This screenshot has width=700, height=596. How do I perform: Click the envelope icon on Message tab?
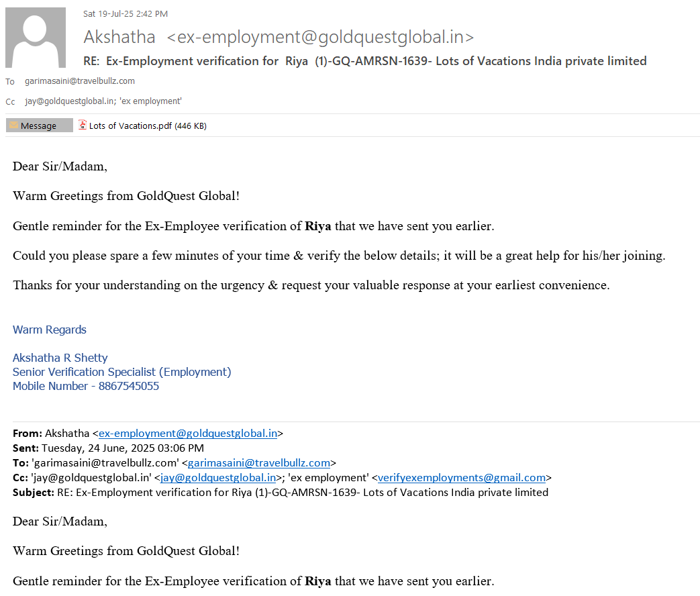pyautogui.click(x=13, y=126)
